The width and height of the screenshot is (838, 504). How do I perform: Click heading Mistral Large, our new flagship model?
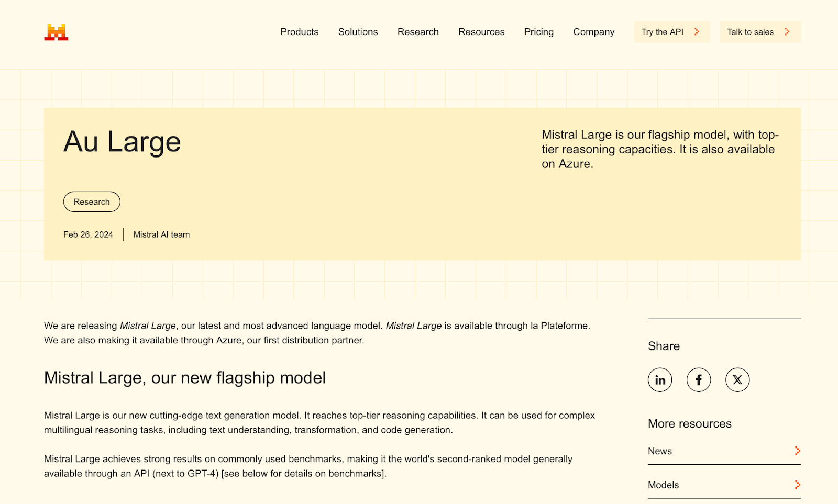coord(185,378)
